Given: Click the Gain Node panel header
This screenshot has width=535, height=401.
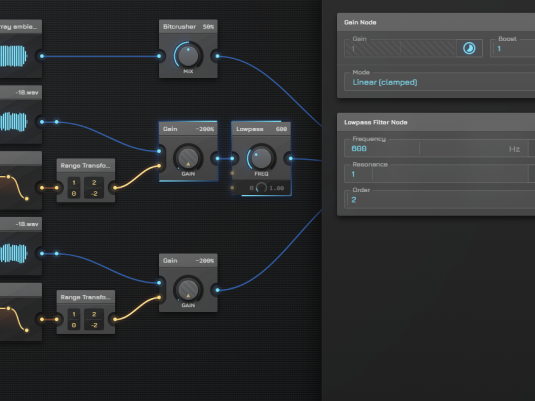Looking at the screenshot, I should pos(436,22).
